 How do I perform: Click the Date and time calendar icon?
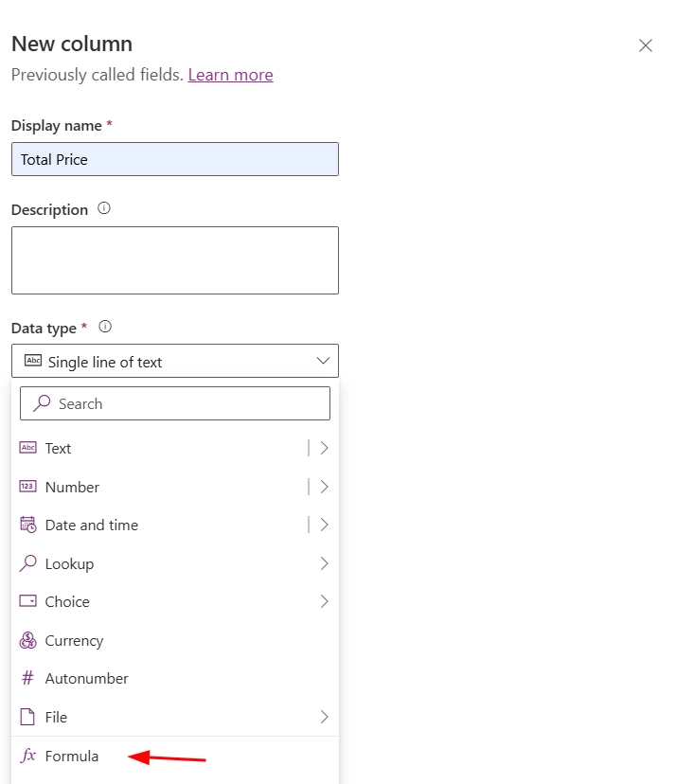[x=27, y=526]
